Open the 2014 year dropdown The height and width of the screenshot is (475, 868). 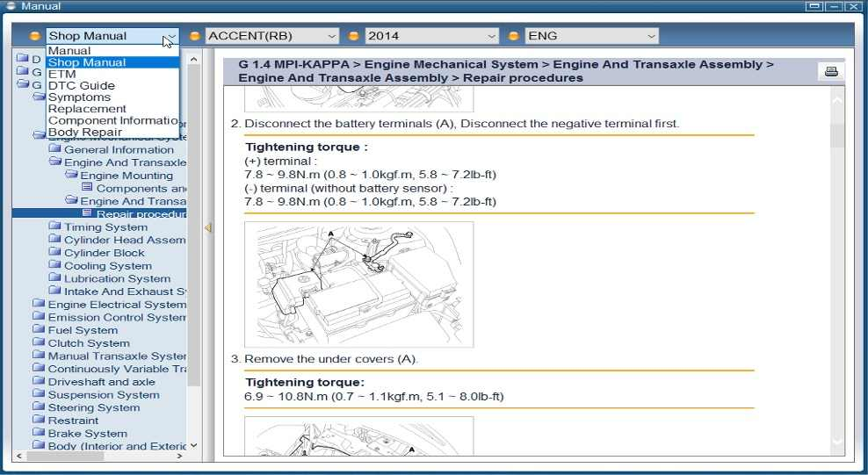431,36
